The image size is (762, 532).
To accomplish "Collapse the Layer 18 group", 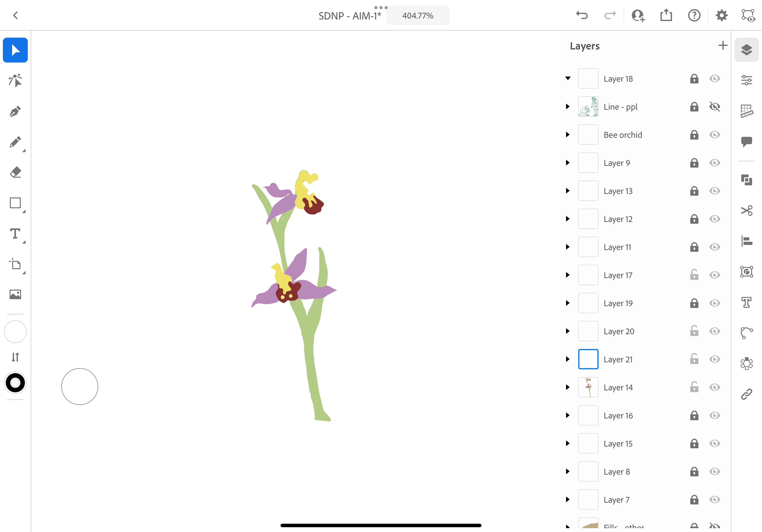I will pos(568,78).
